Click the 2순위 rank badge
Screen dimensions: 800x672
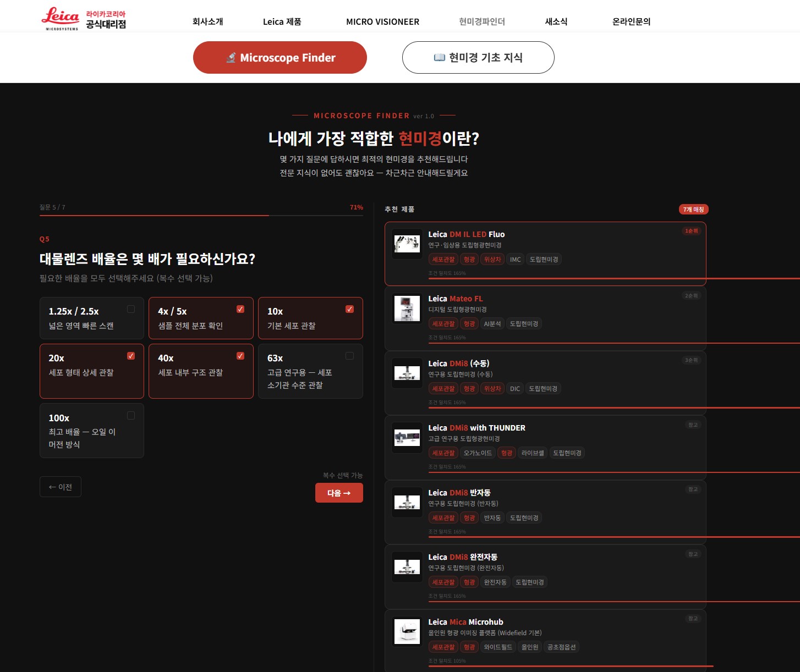[692, 296]
